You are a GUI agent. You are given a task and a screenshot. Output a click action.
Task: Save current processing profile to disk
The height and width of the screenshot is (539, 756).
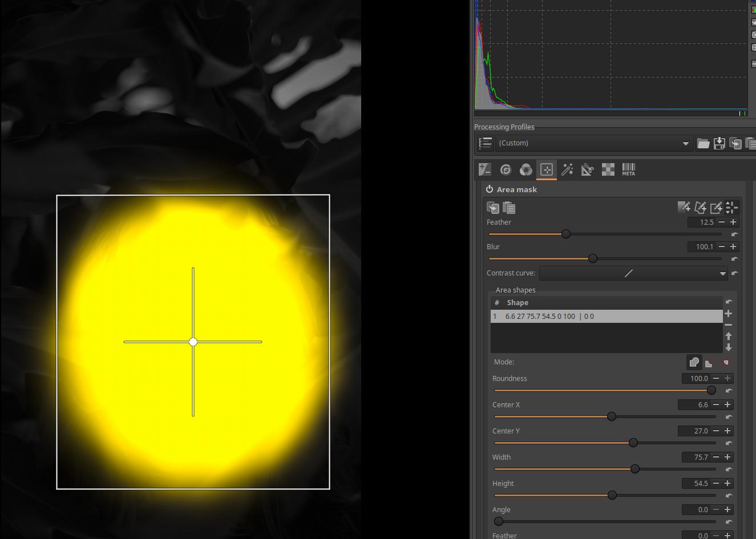click(x=719, y=143)
